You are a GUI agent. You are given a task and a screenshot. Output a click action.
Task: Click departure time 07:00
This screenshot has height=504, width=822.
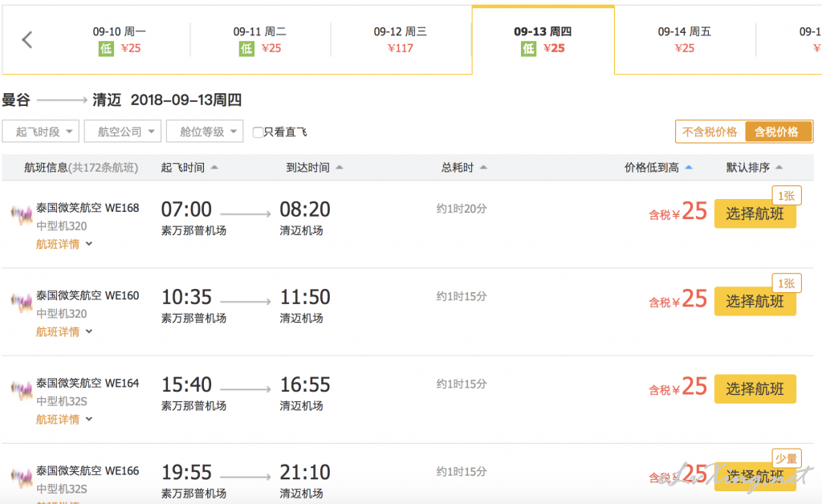(x=186, y=209)
